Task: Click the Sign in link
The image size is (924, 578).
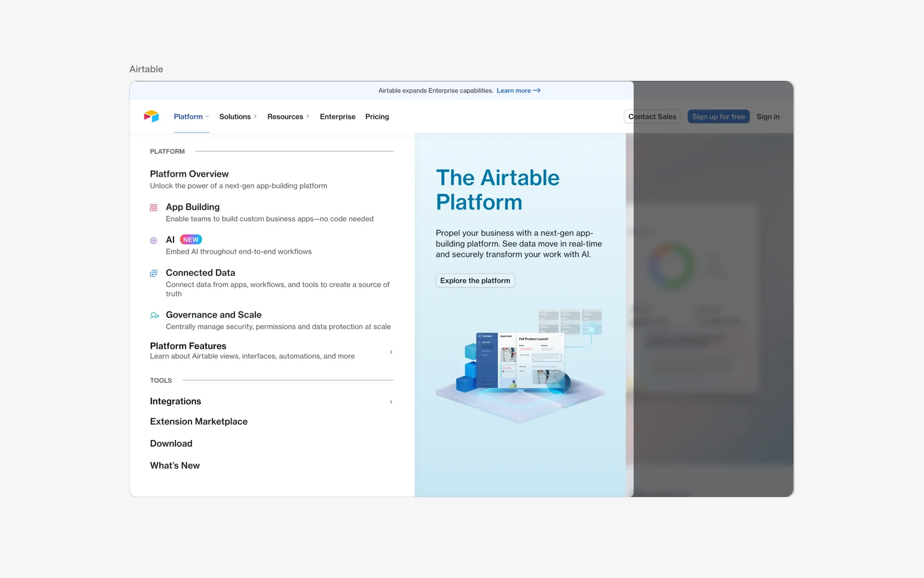Action: coord(768,117)
